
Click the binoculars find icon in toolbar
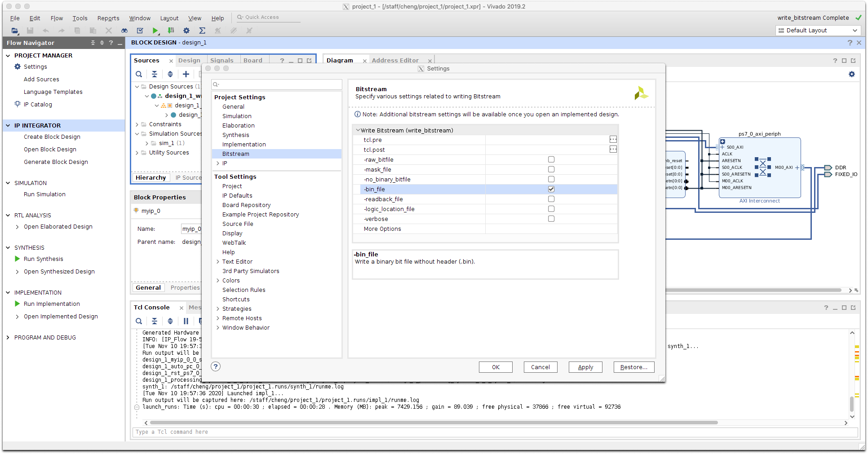pos(124,31)
